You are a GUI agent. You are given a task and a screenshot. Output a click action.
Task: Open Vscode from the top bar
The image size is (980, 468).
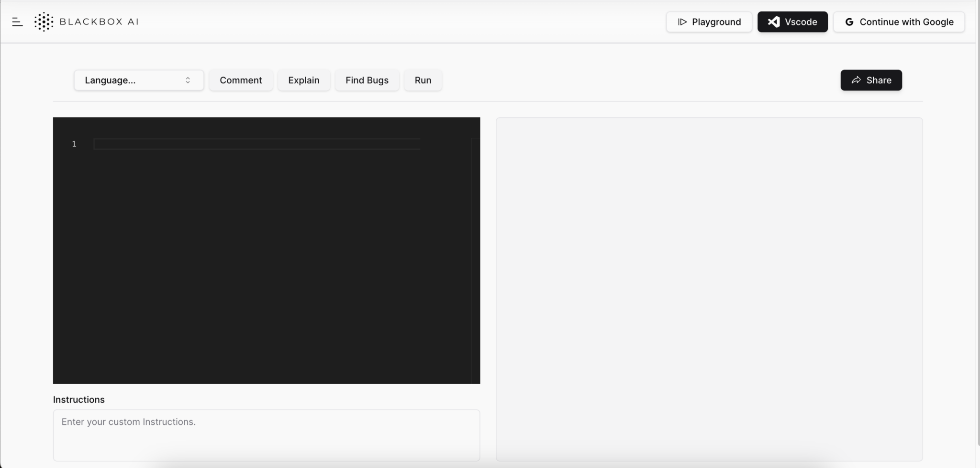[792, 22]
